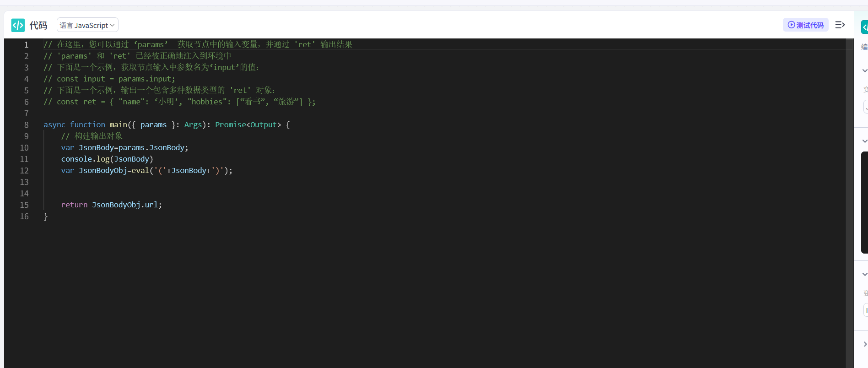Click the '// const ret =' example comment line

click(179, 102)
